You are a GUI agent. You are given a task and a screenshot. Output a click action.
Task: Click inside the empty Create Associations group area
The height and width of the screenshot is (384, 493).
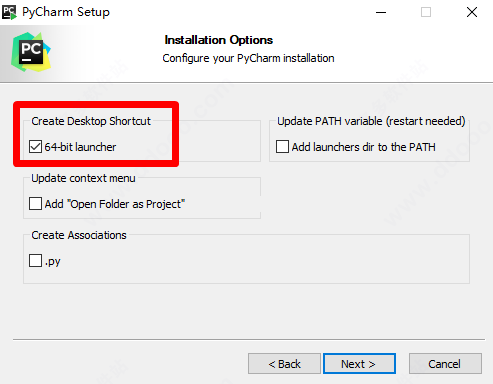point(267,263)
